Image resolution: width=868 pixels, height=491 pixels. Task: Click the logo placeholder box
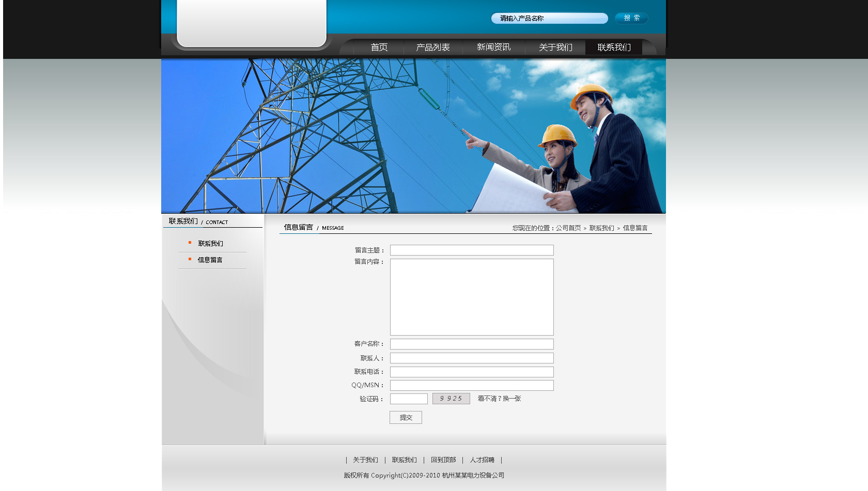252,23
